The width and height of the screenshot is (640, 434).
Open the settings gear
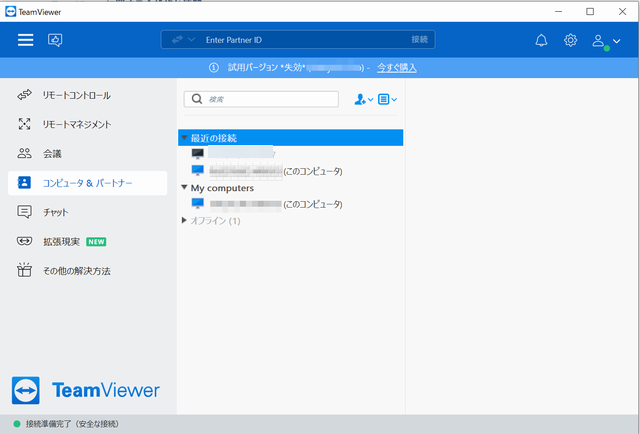(x=570, y=40)
